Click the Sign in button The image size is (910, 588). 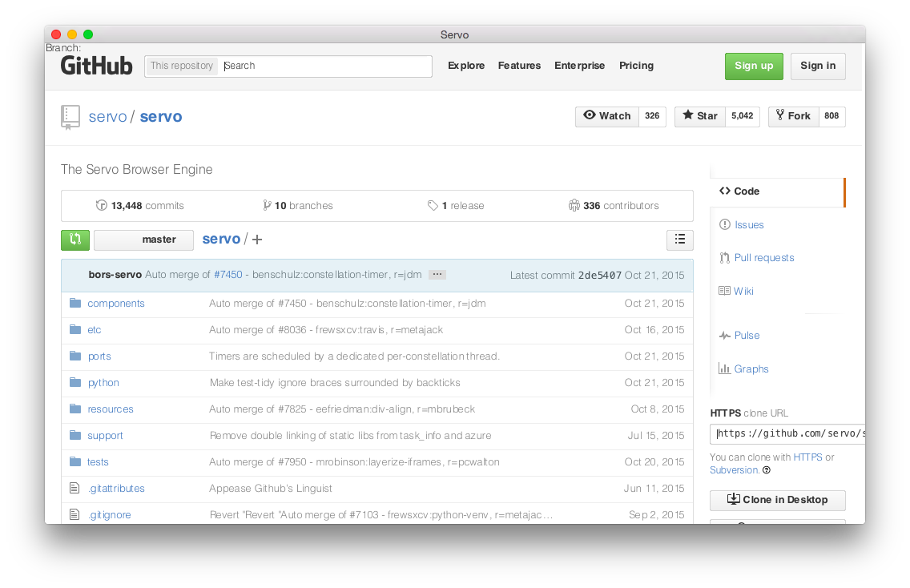[x=818, y=66]
